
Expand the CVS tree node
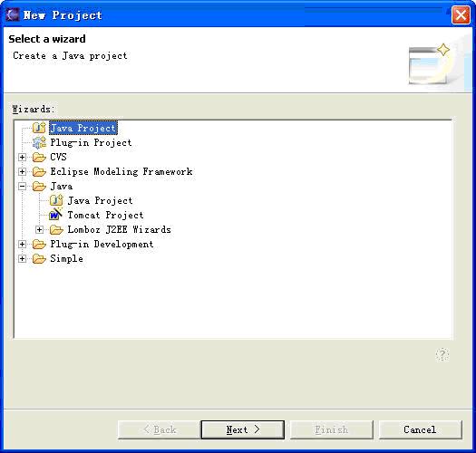[x=22, y=157]
